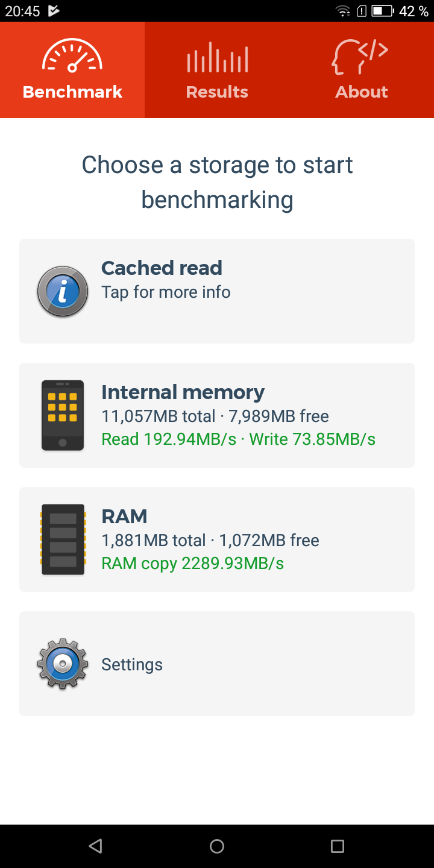Tap the recent apps square button
The image size is (434, 868).
(338, 846)
